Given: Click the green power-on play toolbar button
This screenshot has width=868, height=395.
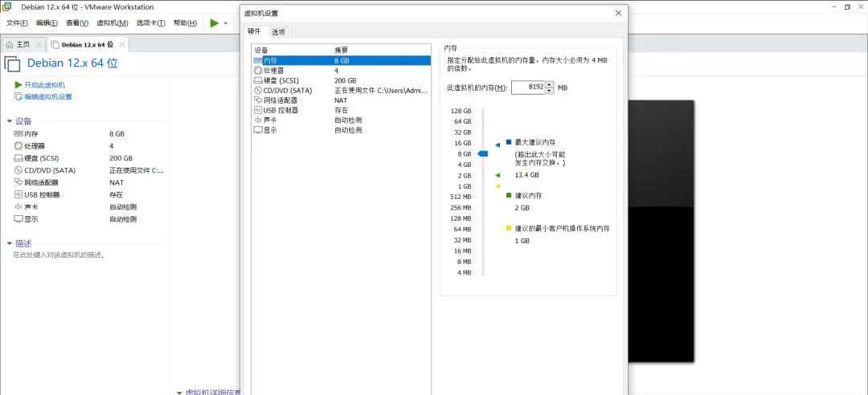Looking at the screenshot, I should 215,23.
